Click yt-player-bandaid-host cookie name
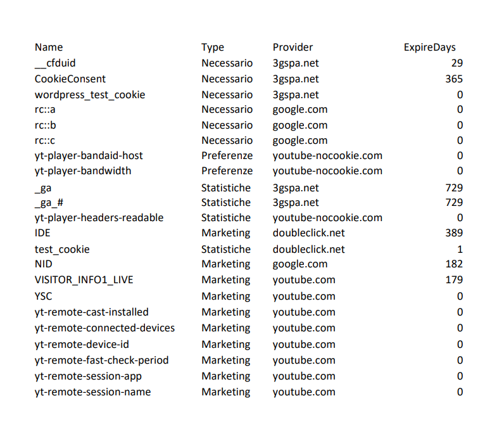 pos(89,156)
